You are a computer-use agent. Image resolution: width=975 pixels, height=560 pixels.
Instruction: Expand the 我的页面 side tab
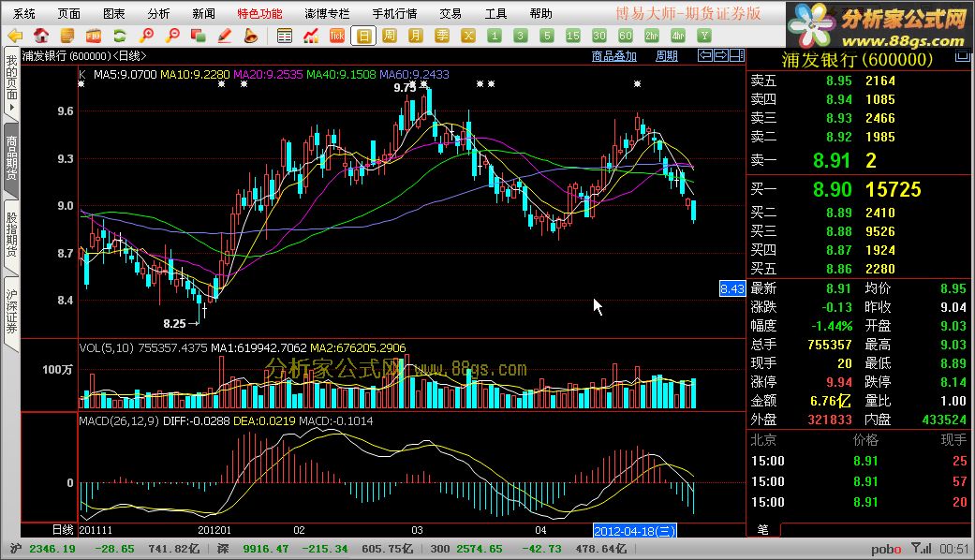pyautogui.click(x=11, y=82)
